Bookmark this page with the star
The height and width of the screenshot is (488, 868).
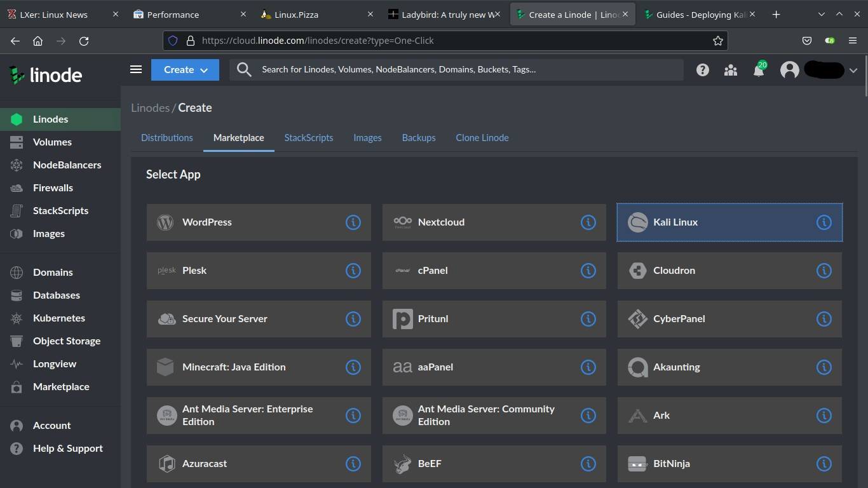coord(718,41)
